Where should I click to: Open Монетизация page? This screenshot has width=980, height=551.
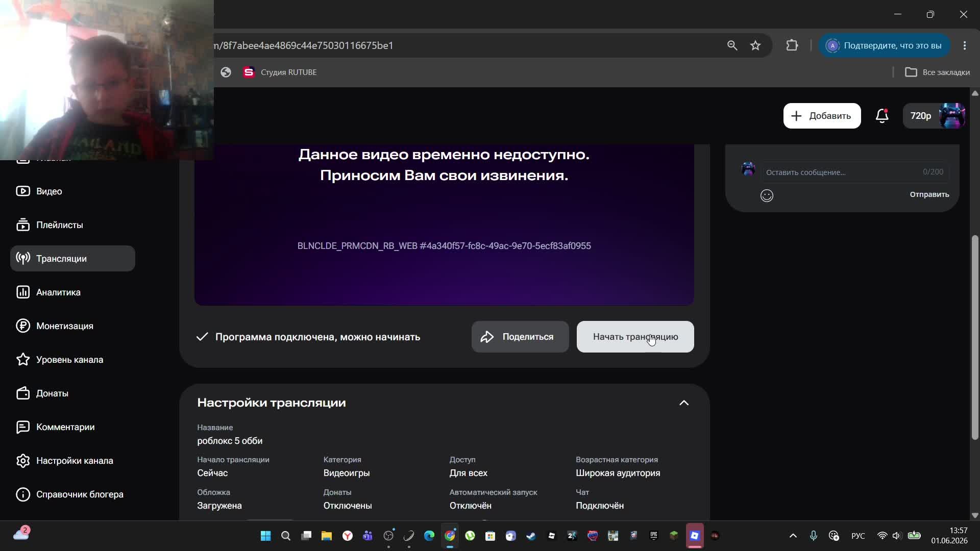[72, 326]
